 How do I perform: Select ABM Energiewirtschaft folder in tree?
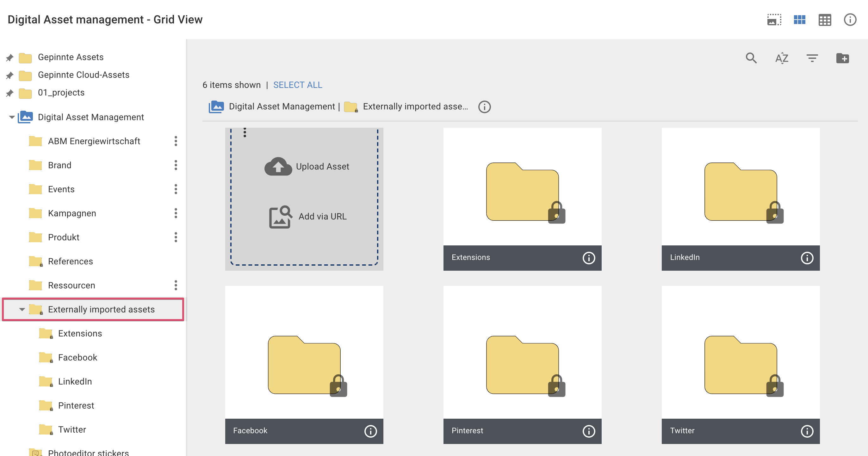(x=94, y=141)
